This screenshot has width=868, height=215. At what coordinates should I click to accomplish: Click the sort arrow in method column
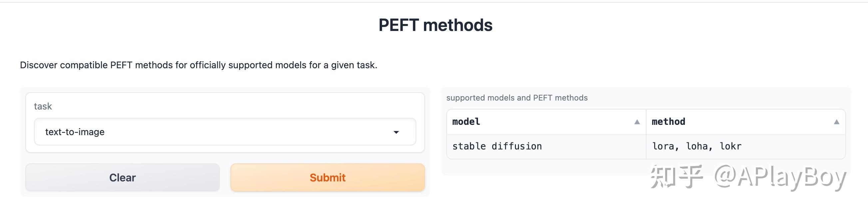pos(836,122)
